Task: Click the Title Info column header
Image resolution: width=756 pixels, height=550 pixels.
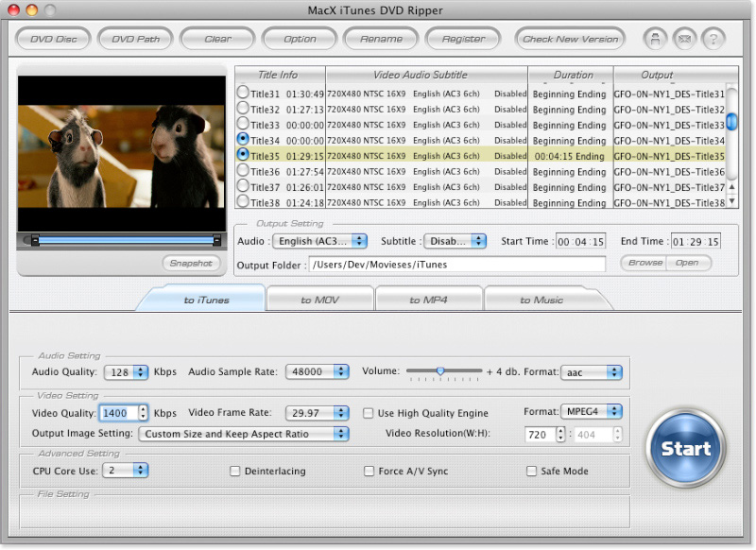Action: coord(280,75)
